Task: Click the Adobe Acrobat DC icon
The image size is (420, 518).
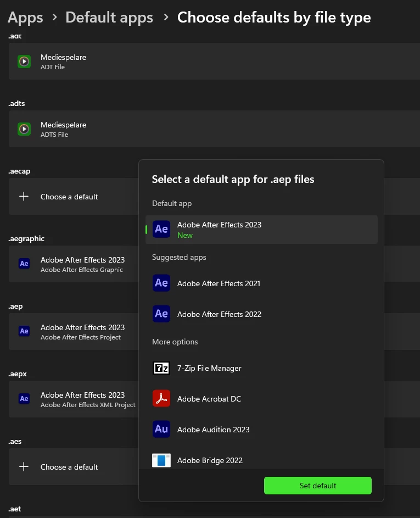Action: click(161, 398)
